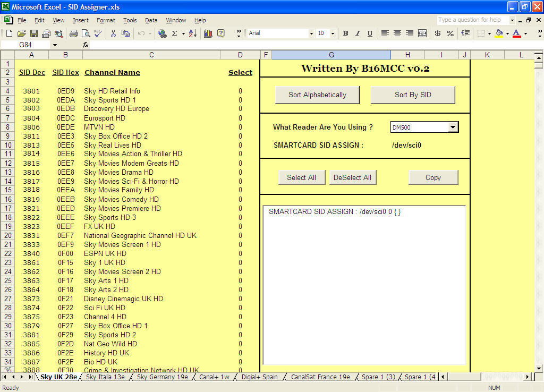Click the Merge and Center icon

[x=422, y=33]
